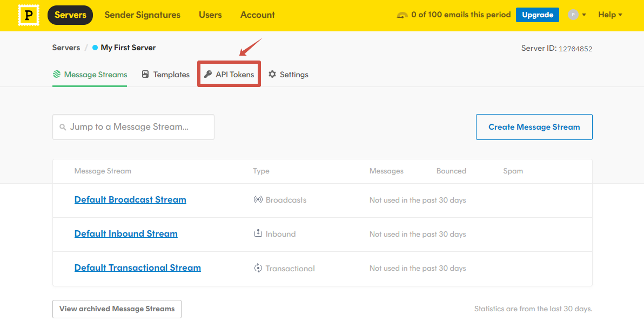Click the Bounced column header

[x=451, y=171]
